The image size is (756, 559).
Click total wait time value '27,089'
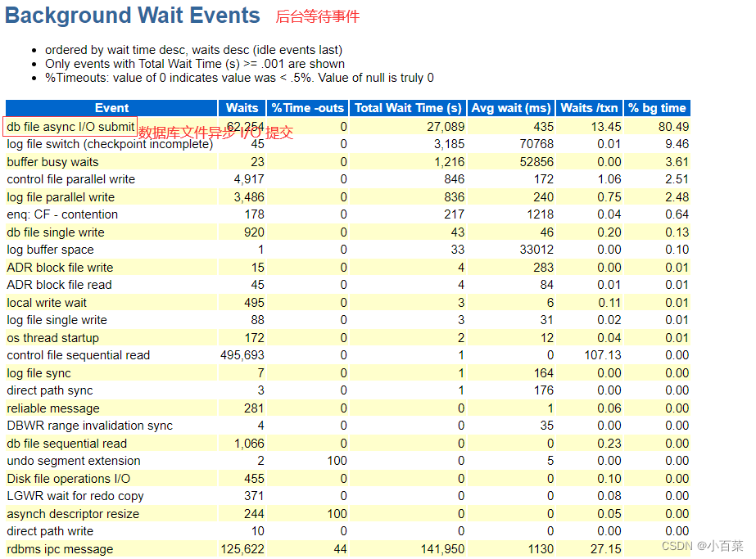click(x=446, y=127)
